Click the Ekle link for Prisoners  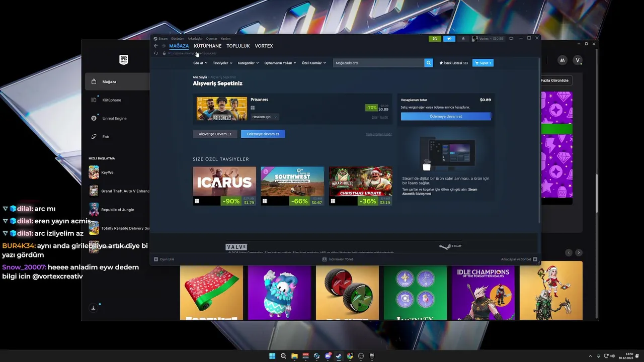[374, 117]
